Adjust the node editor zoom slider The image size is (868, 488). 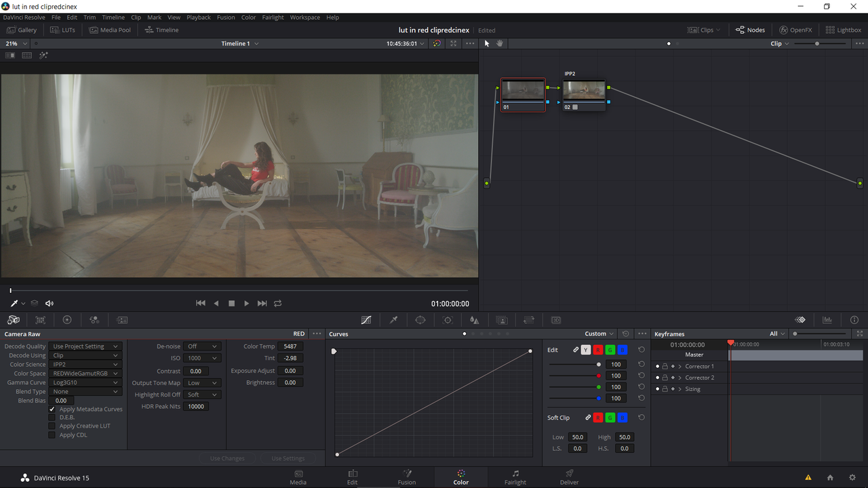817,43
